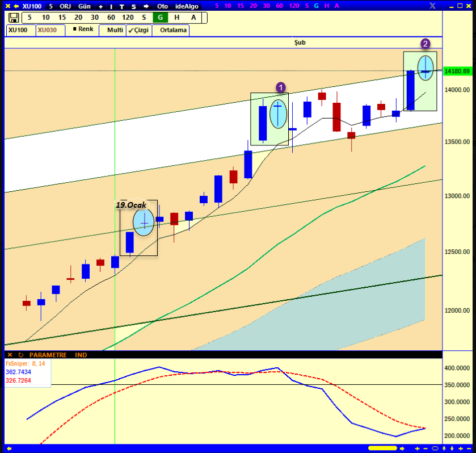Screen dimensions: 476x453
Task: Click the minus icon left of oval icon
Action: tap(426, 448)
